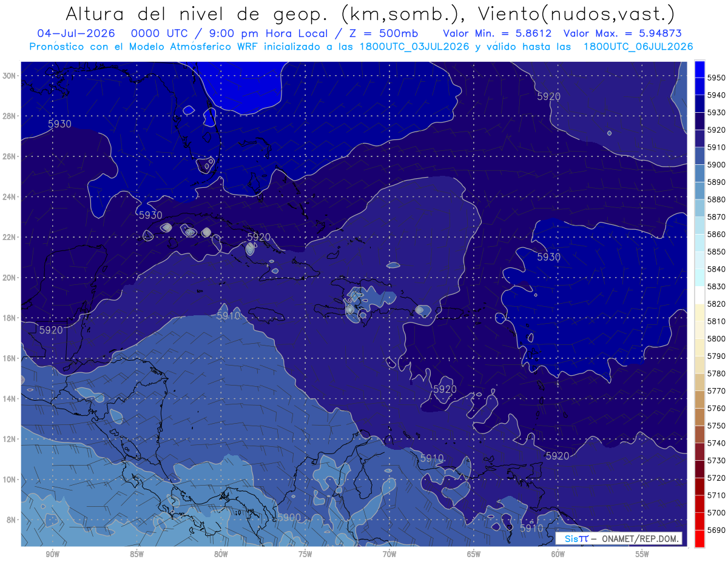Click the '9:00 pm Hora Local' text
728x562 pixels.
pyautogui.click(x=271, y=33)
